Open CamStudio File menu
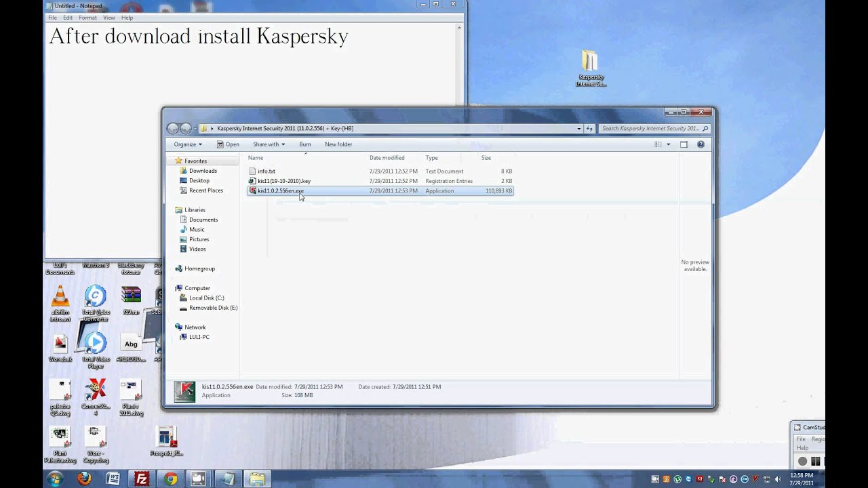 [801, 439]
